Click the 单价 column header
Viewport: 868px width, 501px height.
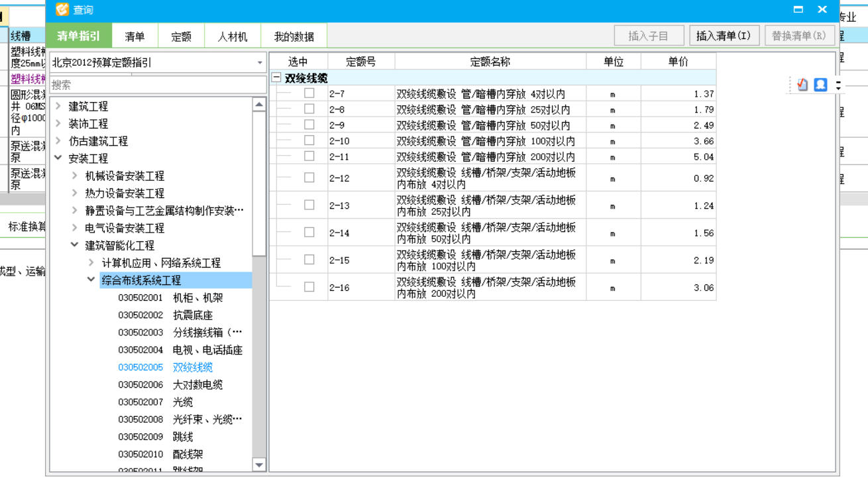click(x=678, y=62)
